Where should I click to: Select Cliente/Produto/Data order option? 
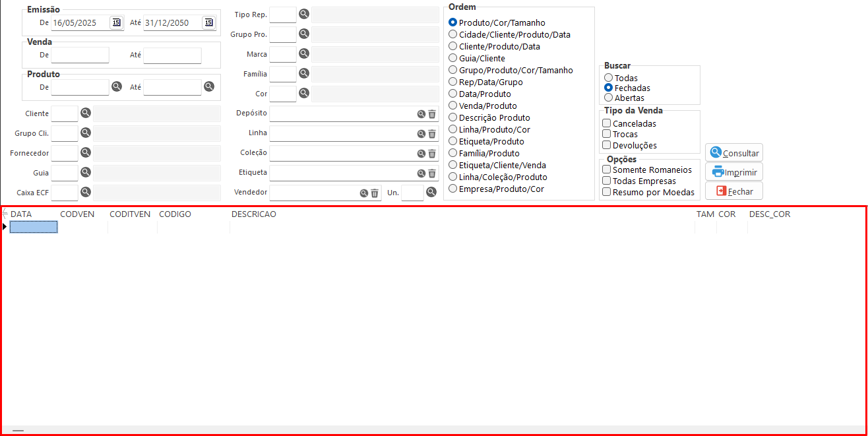[453, 46]
